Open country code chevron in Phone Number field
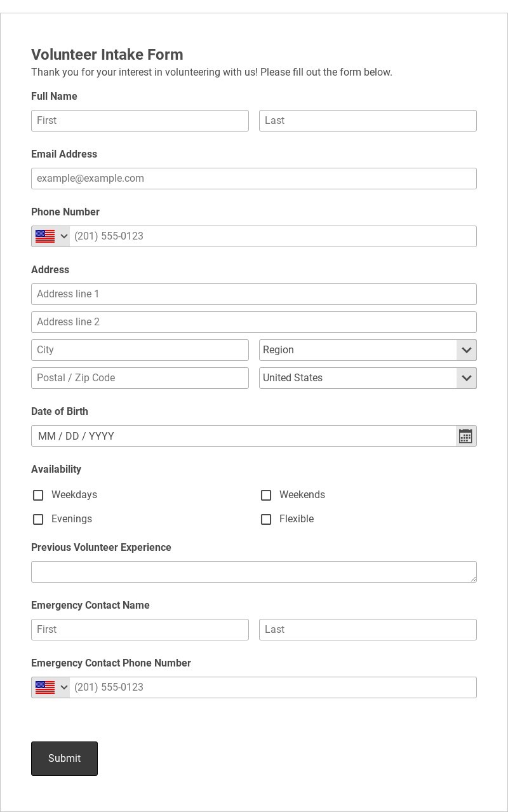 [63, 236]
